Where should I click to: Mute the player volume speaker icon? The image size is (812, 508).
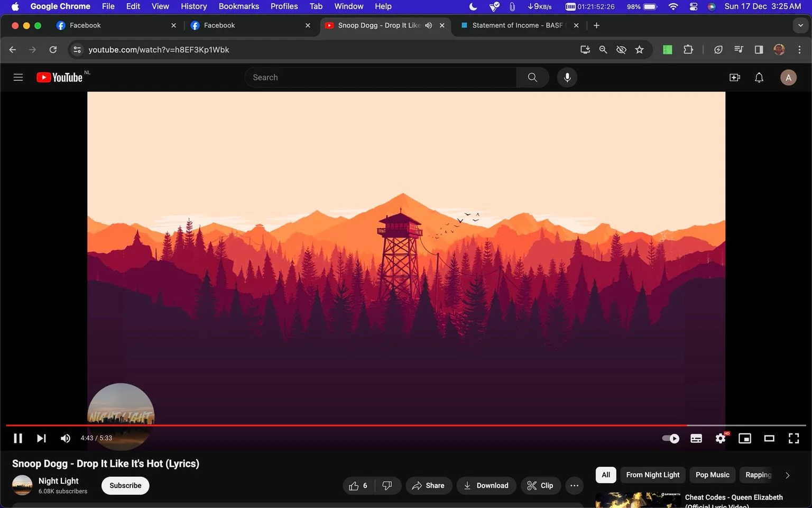[66, 438]
